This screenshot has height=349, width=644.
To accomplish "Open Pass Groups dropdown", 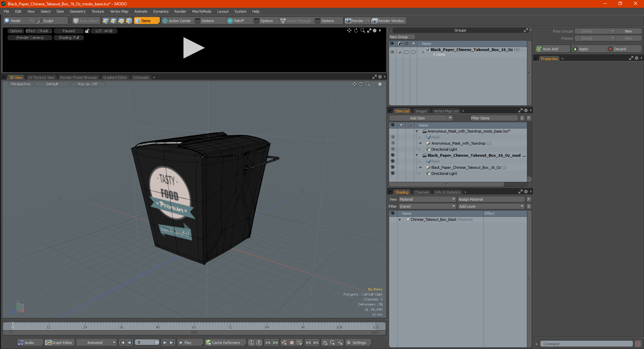I will (x=595, y=31).
